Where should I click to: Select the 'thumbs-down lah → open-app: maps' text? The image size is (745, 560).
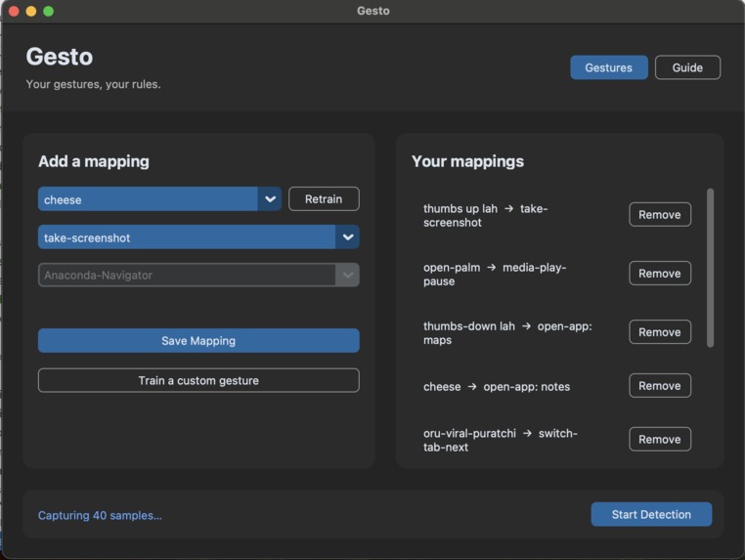(507, 333)
